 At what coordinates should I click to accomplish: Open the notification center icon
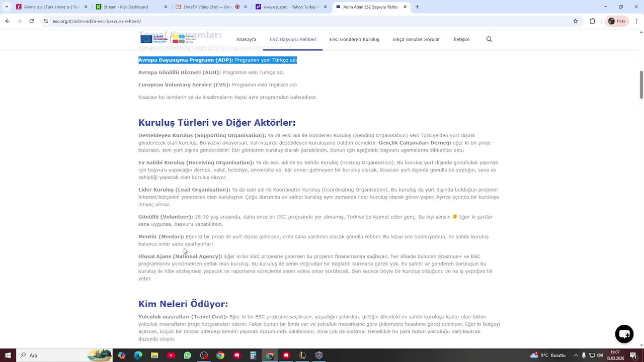[634, 355]
